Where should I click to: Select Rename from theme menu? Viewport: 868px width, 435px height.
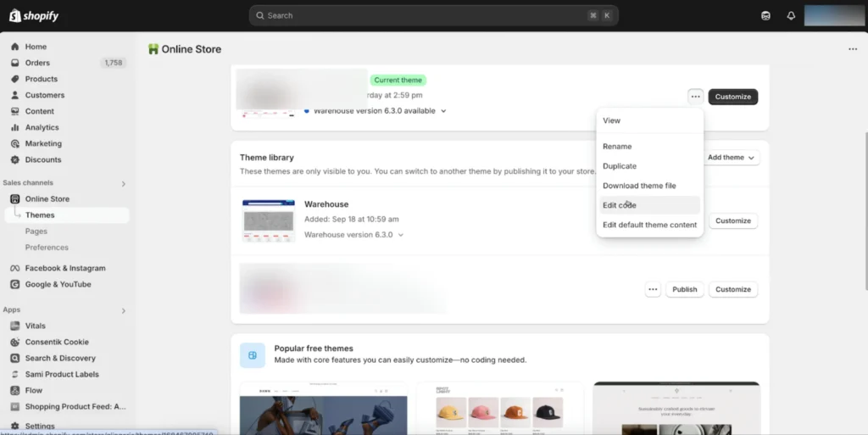[x=650, y=146]
